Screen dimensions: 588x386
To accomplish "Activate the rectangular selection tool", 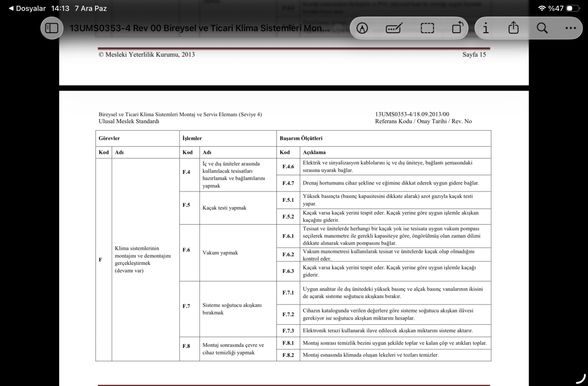I will point(427,28).
